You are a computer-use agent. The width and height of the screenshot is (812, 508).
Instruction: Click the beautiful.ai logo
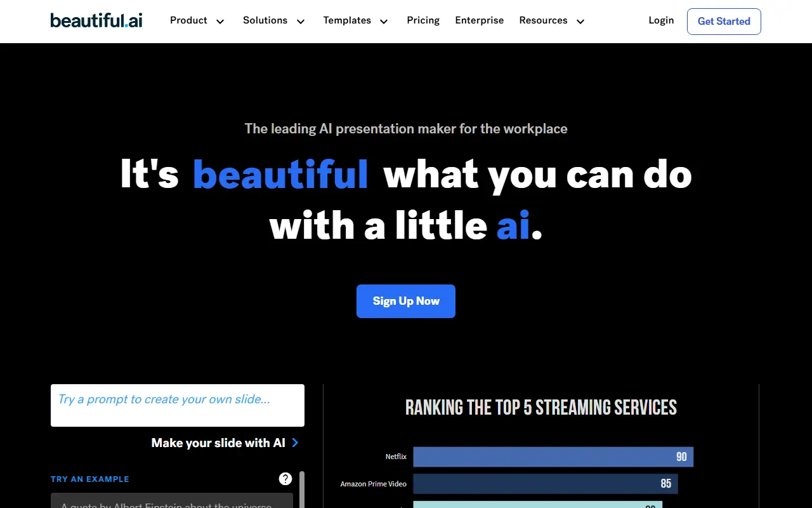tap(96, 20)
